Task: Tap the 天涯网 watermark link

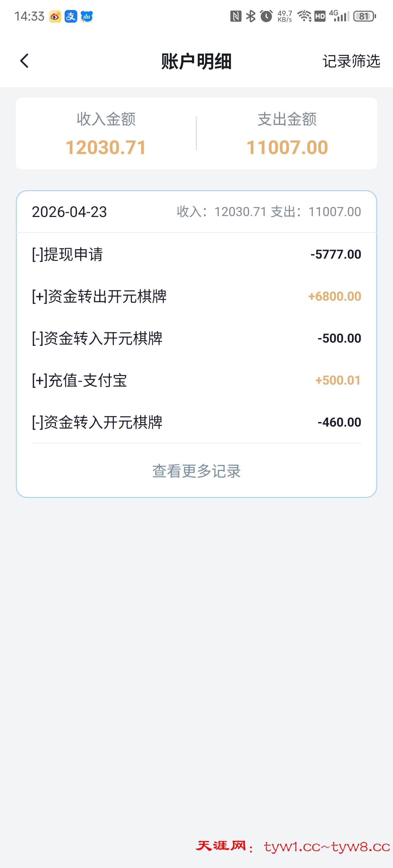Action: point(293,847)
